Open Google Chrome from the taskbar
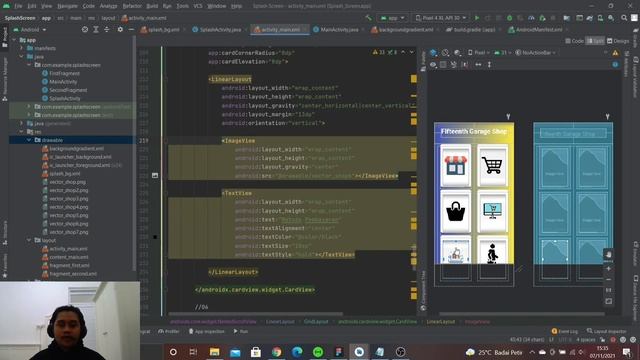This screenshot has width=640, height=360. point(276,352)
